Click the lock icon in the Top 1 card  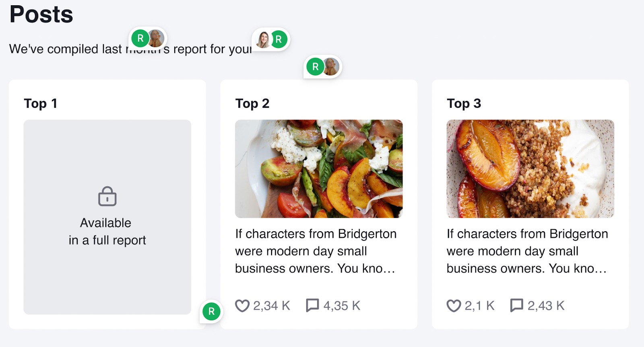107,197
